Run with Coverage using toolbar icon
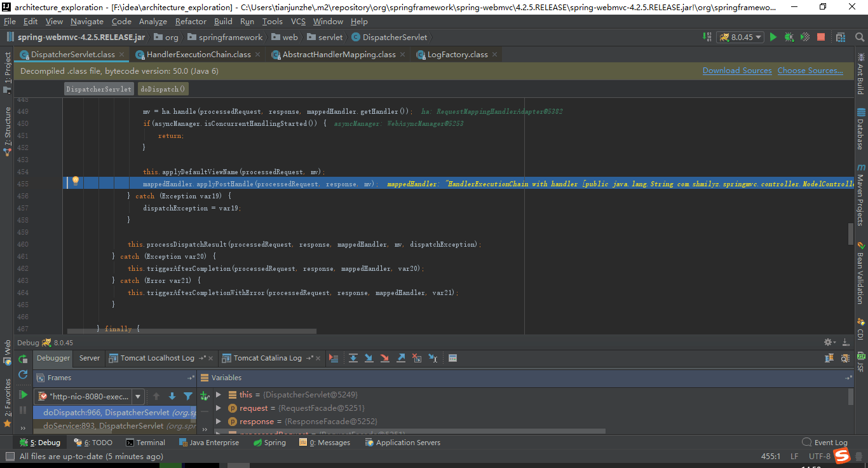This screenshot has width=868, height=468. click(804, 38)
